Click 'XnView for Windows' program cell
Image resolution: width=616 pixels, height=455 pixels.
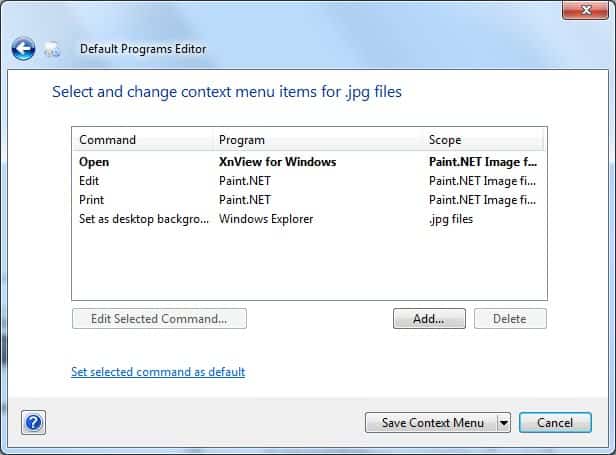(x=277, y=162)
